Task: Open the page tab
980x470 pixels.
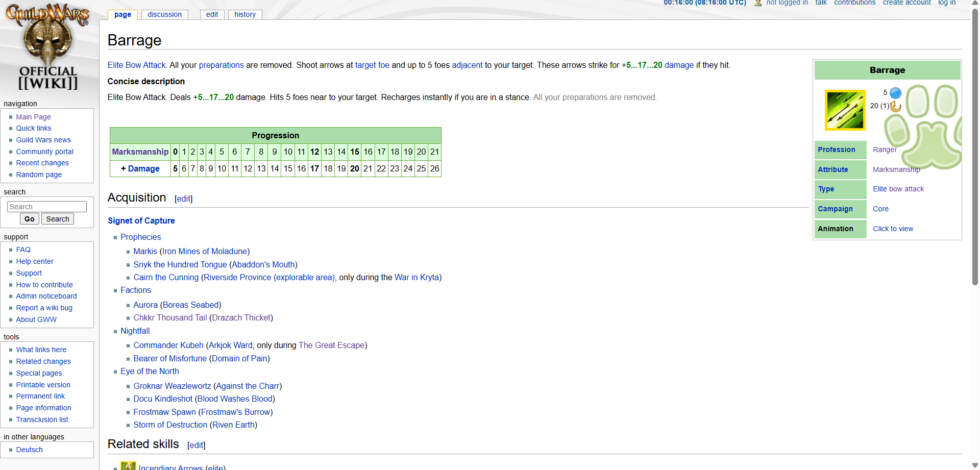Action: 122,15
